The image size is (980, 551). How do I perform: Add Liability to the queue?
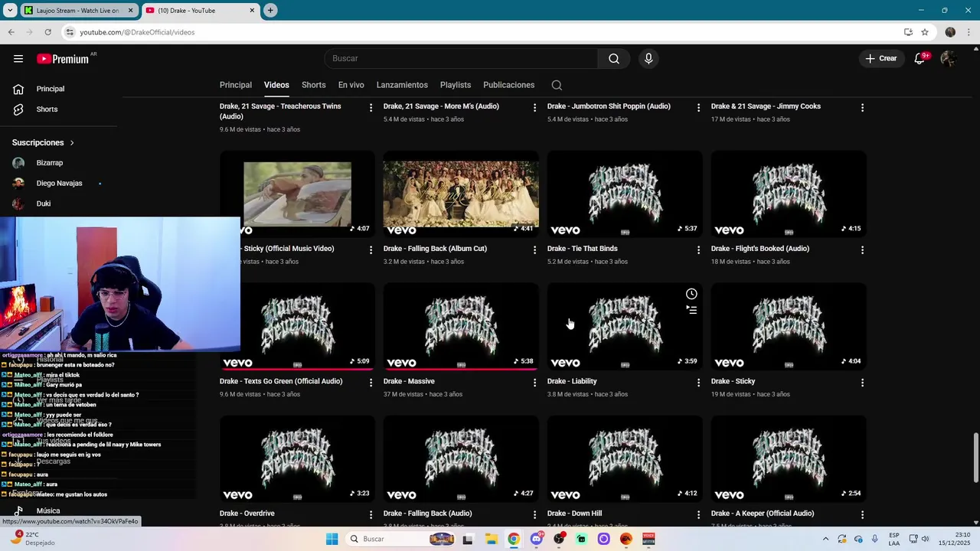coord(691,310)
